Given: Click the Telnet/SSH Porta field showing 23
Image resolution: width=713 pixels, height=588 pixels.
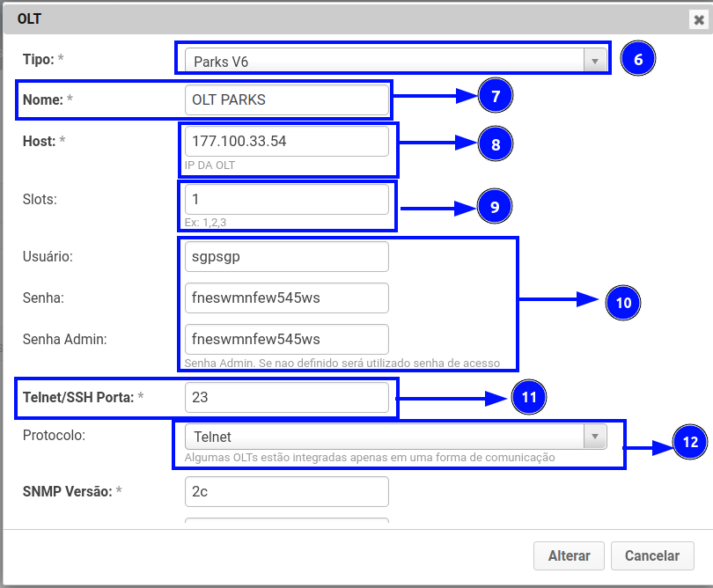Looking at the screenshot, I should [286, 397].
